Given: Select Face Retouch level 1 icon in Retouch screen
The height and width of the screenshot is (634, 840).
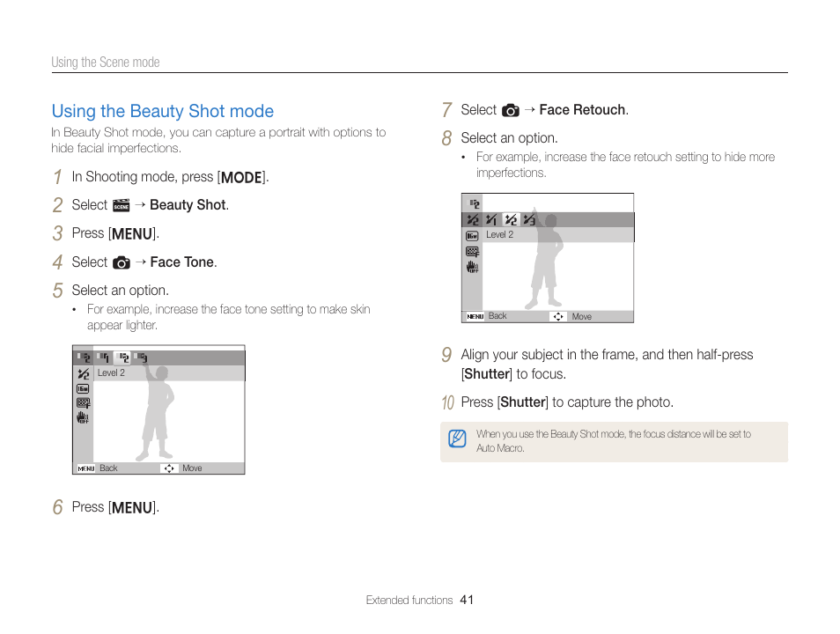Looking at the screenshot, I should tap(491, 220).
